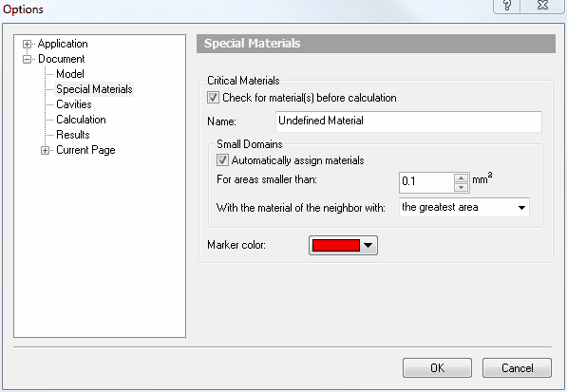This screenshot has height=392, width=567.
Task: Click the critical material Name field
Action: [x=408, y=121]
